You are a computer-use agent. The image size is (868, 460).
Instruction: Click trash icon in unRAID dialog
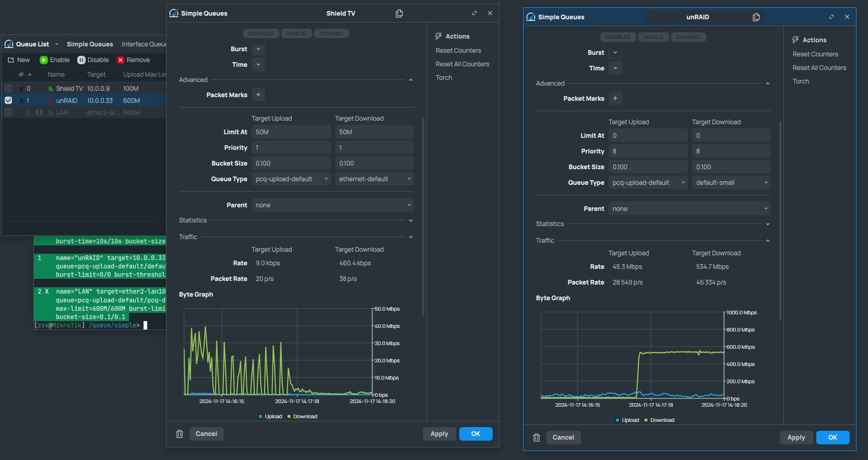click(537, 438)
